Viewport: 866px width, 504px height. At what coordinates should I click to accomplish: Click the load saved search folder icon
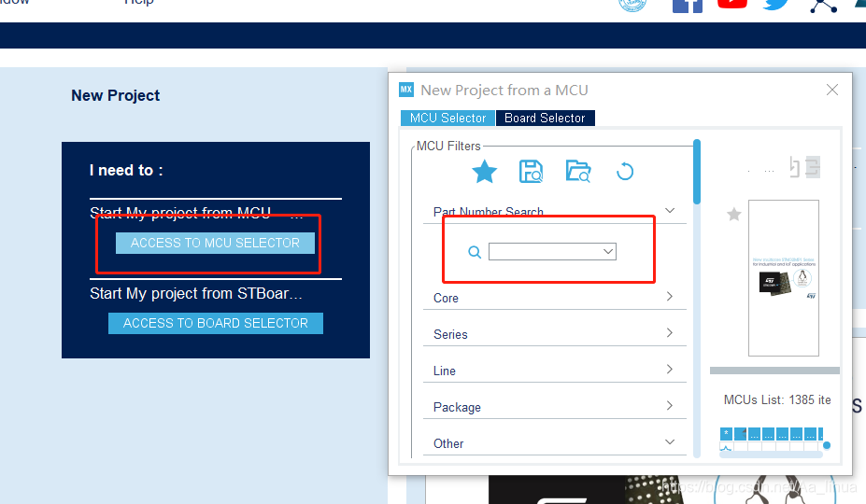point(578,171)
